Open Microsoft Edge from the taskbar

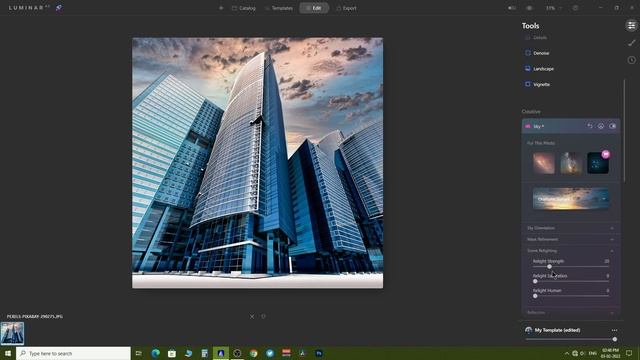pyautogui.click(x=156, y=353)
